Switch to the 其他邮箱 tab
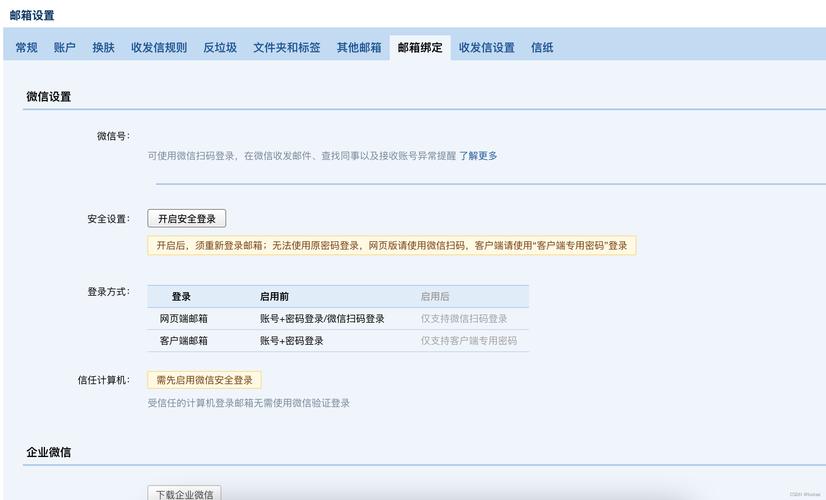This screenshot has height=500, width=826. 359,47
